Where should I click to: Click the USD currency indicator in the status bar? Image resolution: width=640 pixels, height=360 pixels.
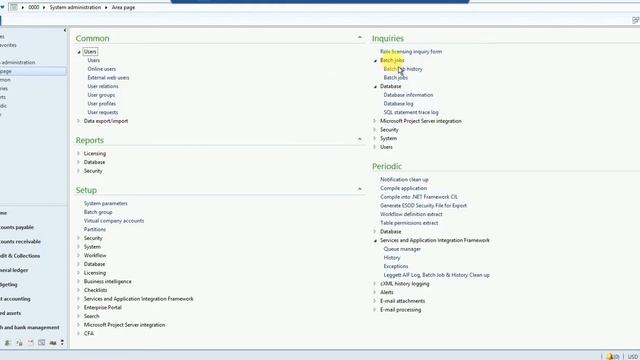click(x=633, y=357)
